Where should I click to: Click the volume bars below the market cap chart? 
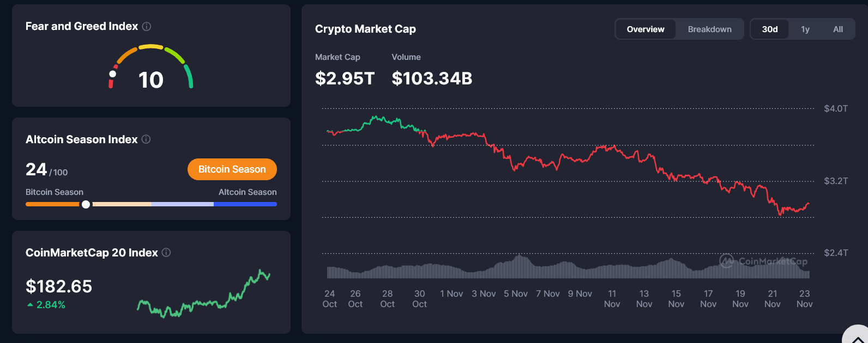pos(545,269)
